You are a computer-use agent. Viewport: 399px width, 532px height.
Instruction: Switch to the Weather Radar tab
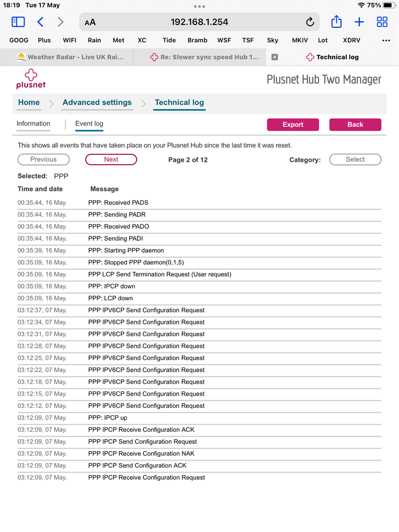coord(70,57)
